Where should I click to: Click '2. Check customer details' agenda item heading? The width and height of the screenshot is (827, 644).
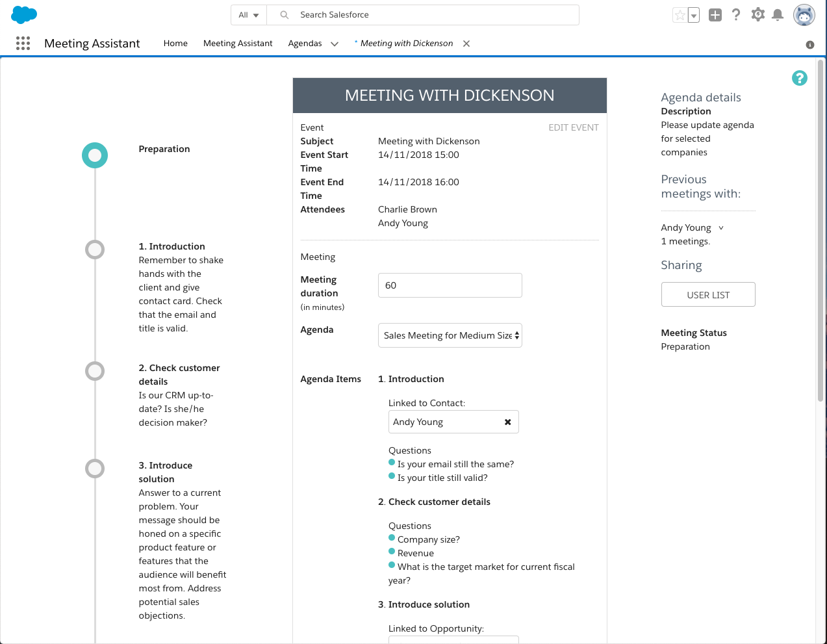434,502
